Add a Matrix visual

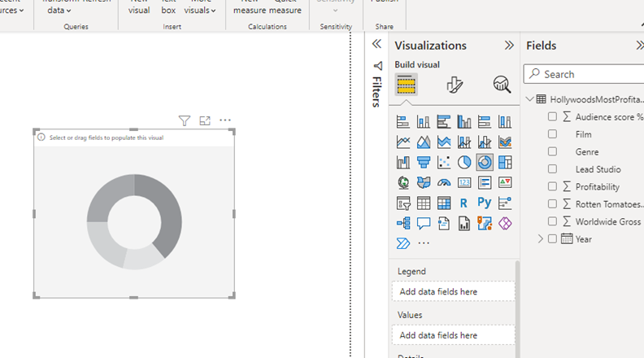(444, 203)
